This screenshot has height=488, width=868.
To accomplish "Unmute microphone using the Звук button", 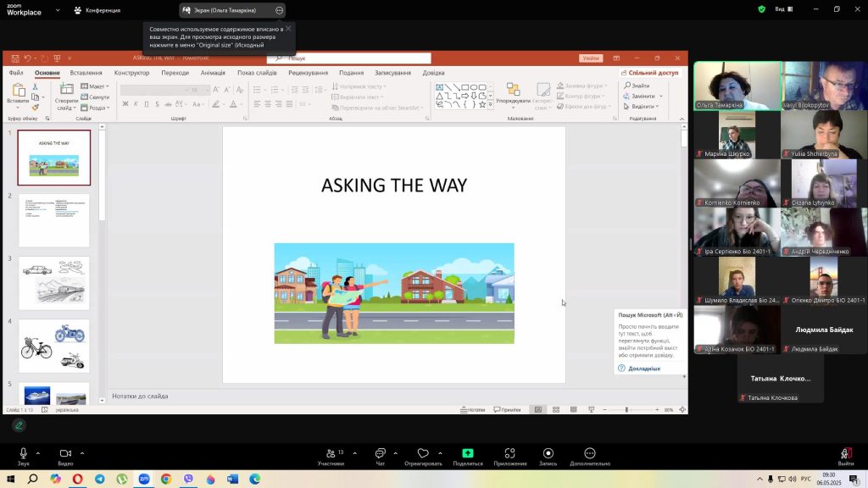I will 23,453.
